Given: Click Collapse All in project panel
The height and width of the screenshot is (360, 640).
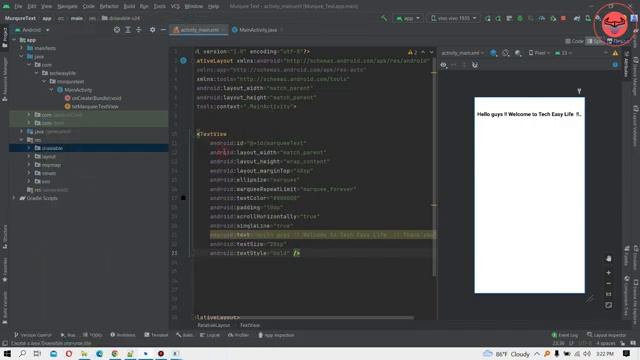Looking at the screenshot, I should coord(139,30).
